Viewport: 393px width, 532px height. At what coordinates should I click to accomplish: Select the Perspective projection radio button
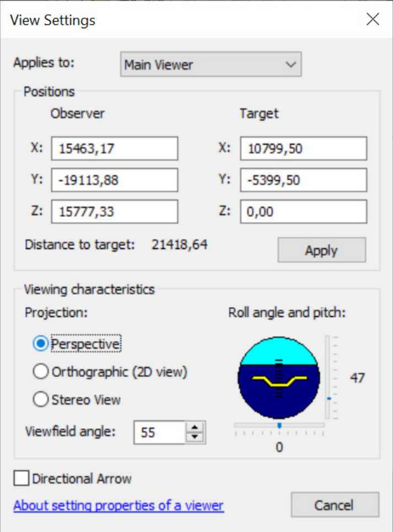coord(40,344)
